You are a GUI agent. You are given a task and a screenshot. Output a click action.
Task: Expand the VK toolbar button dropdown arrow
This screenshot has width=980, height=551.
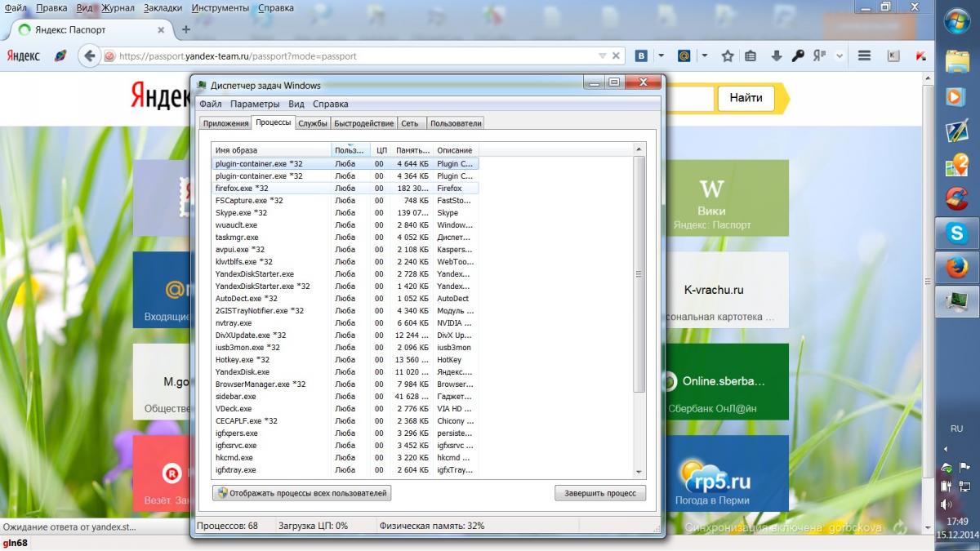661,56
